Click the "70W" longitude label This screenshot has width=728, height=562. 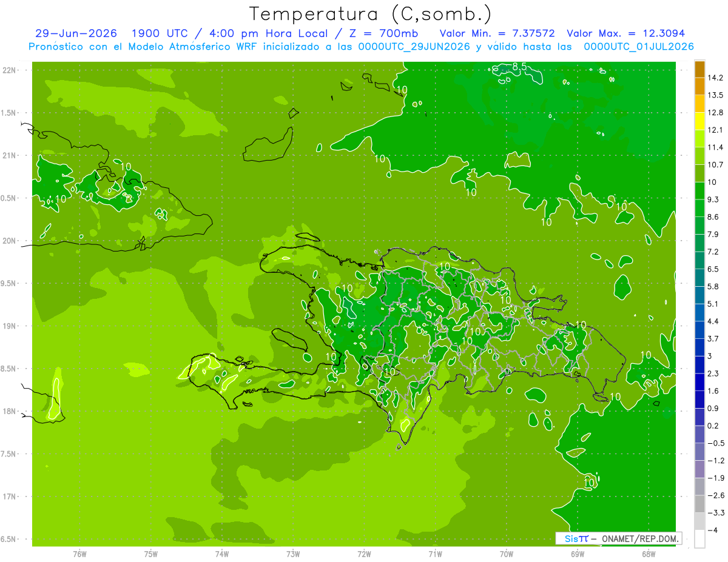pyautogui.click(x=507, y=554)
